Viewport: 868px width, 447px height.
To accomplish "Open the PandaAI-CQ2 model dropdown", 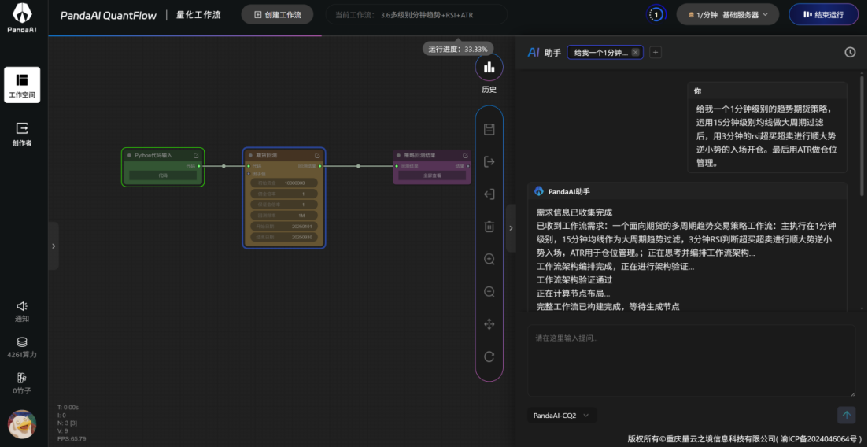I will click(561, 416).
